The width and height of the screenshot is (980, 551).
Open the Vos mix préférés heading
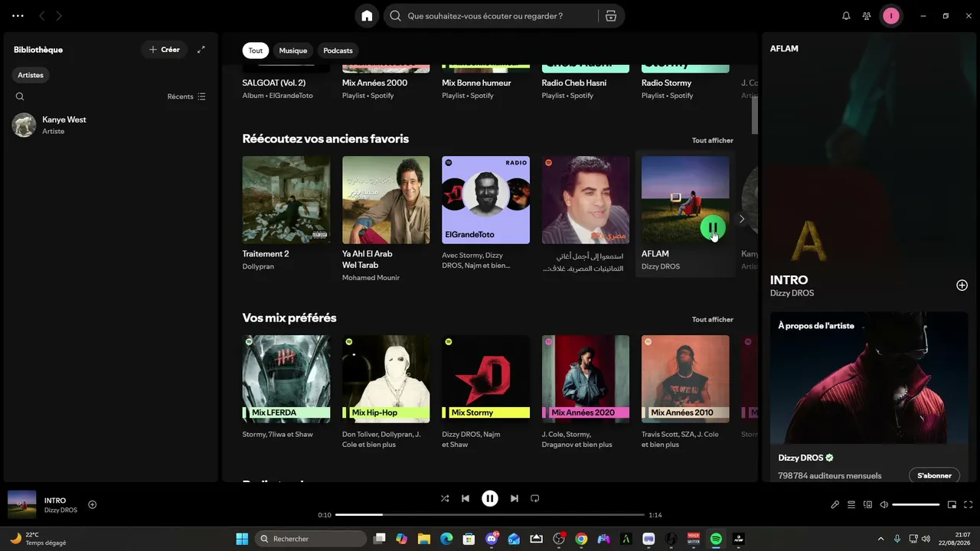tap(289, 318)
